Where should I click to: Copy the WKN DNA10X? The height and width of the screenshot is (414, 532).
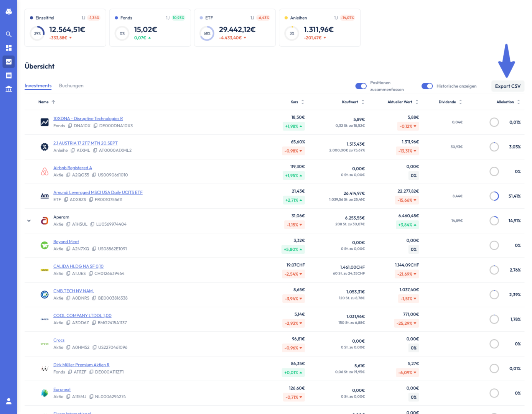[70, 126]
